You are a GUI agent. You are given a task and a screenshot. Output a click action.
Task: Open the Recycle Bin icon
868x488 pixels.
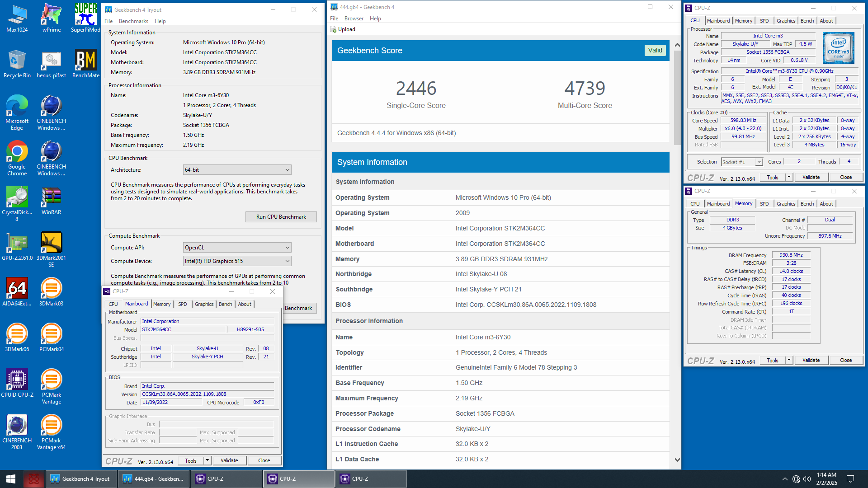click(x=17, y=64)
